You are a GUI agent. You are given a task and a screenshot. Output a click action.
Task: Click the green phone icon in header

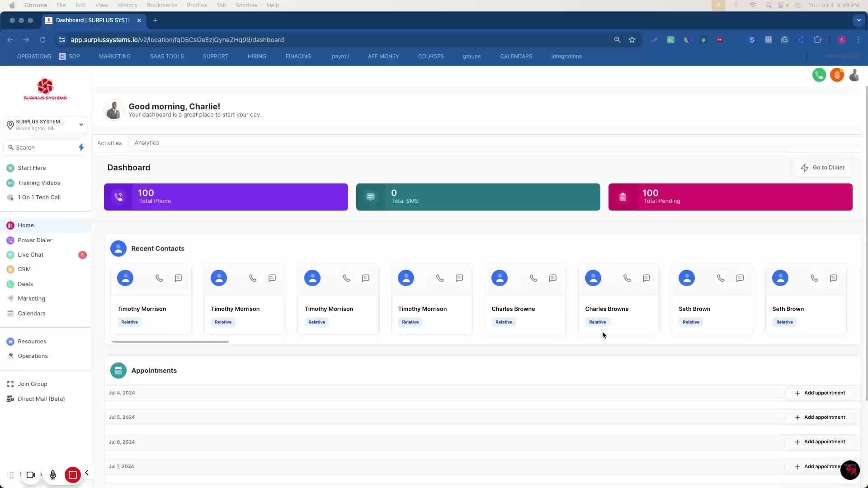click(x=819, y=75)
